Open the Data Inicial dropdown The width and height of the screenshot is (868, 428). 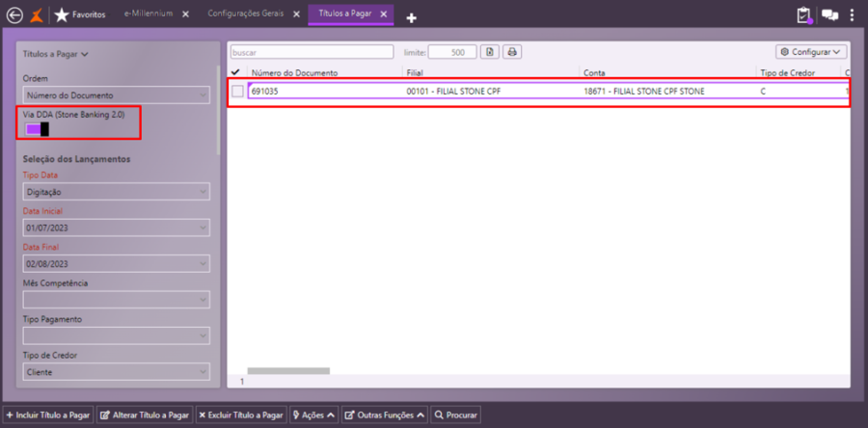click(x=117, y=227)
